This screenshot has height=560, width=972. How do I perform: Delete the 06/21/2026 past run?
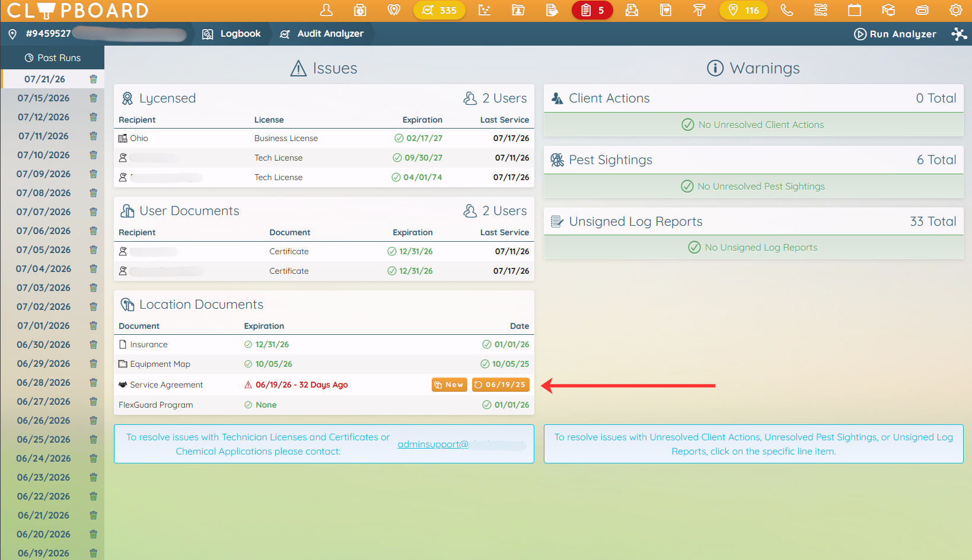pos(93,515)
